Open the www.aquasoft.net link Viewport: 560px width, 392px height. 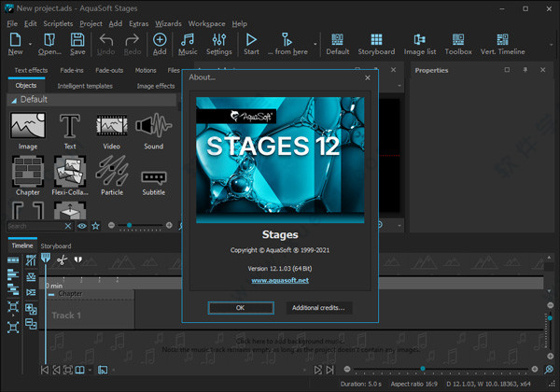pos(280,280)
